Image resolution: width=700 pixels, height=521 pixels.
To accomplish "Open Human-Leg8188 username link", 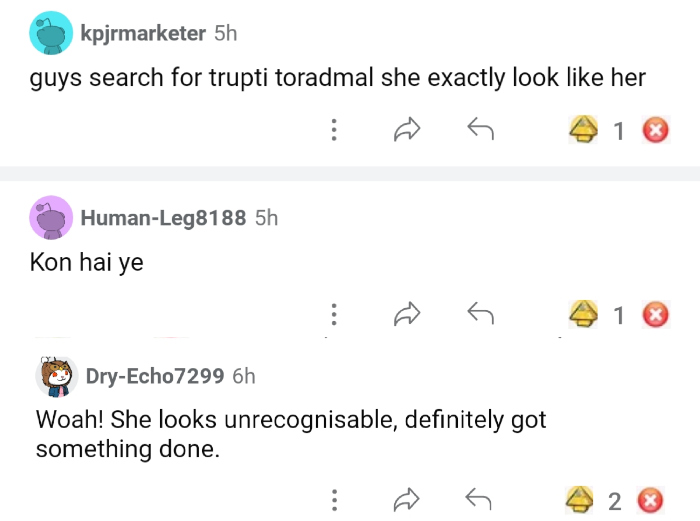I will [162, 217].
